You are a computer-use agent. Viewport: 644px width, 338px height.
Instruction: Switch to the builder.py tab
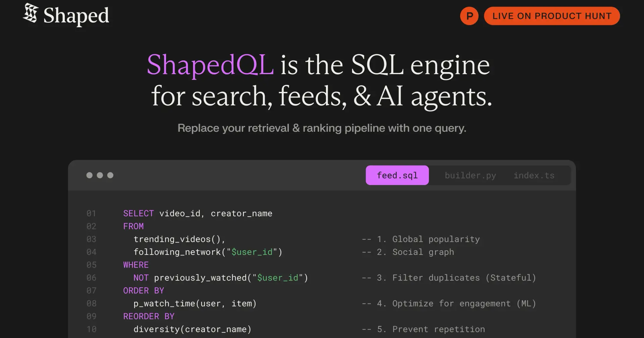point(470,175)
